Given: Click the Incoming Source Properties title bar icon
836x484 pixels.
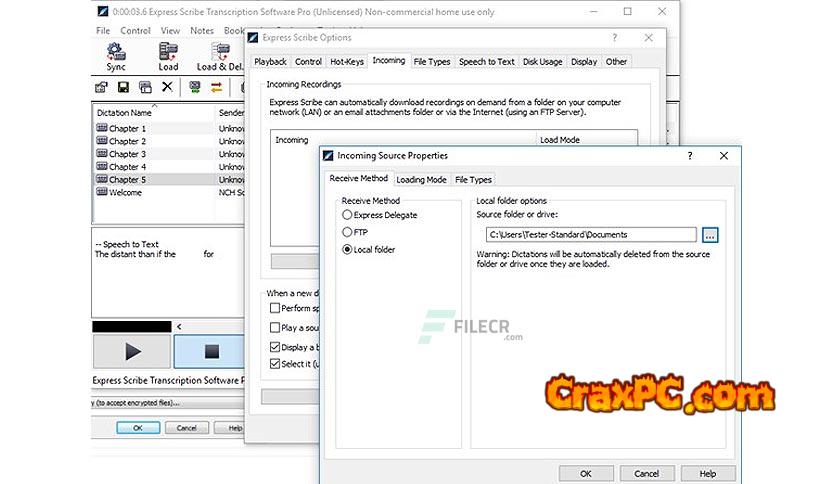Looking at the screenshot, I should [x=328, y=156].
